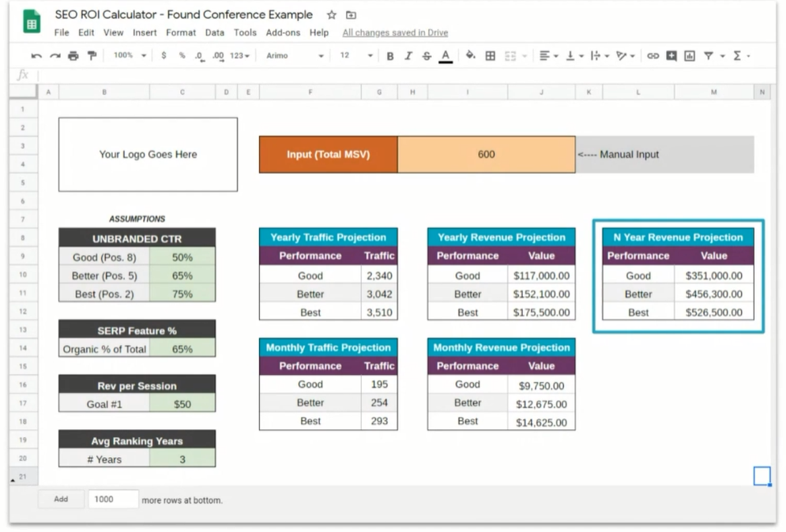
Task: Insert a link with the chain icon
Action: (x=652, y=56)
